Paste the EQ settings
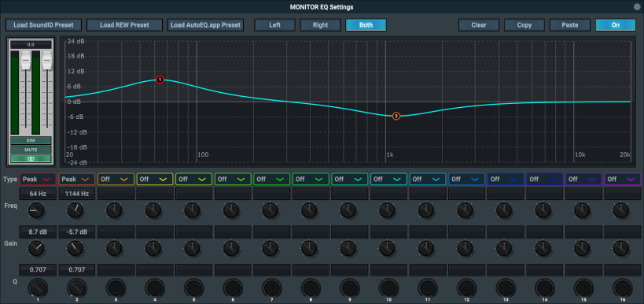Screen dimensions: 644x304 pyautogui.click(x=570, y=25)
